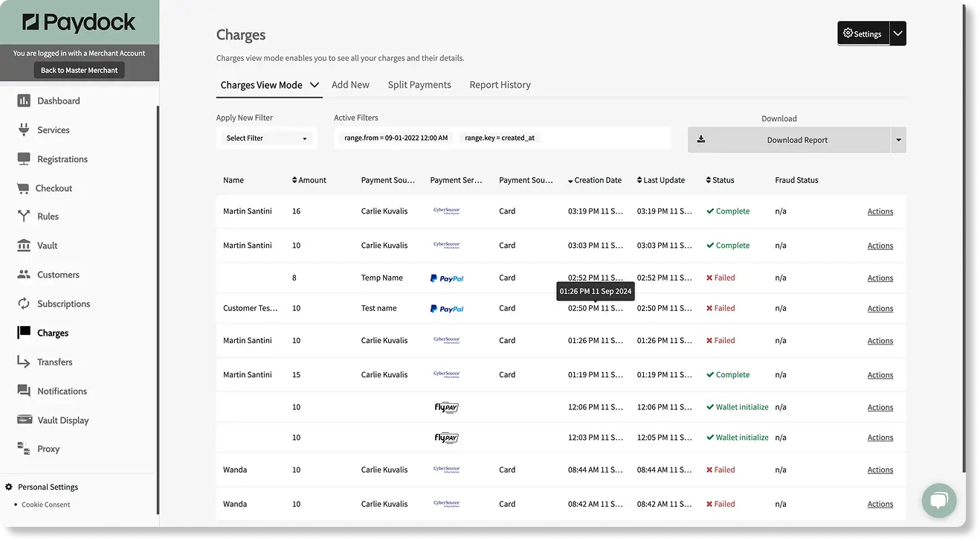Switch to the Split Payments tab
This screenshot has width=980, height=541.
pos(419,85)
